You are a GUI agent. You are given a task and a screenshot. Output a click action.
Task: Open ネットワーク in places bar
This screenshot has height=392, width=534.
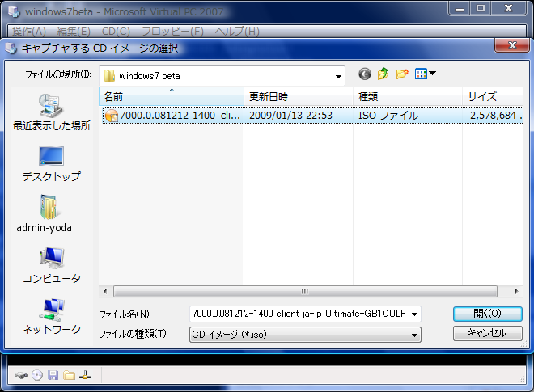pyautogui.click(x=52, y=317)
